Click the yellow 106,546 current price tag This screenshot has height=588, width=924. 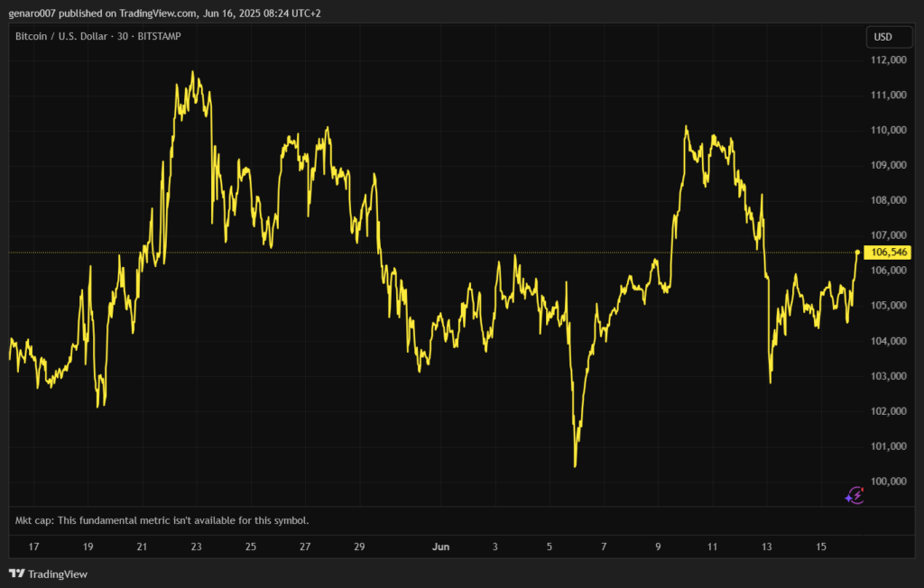(885, 252)
